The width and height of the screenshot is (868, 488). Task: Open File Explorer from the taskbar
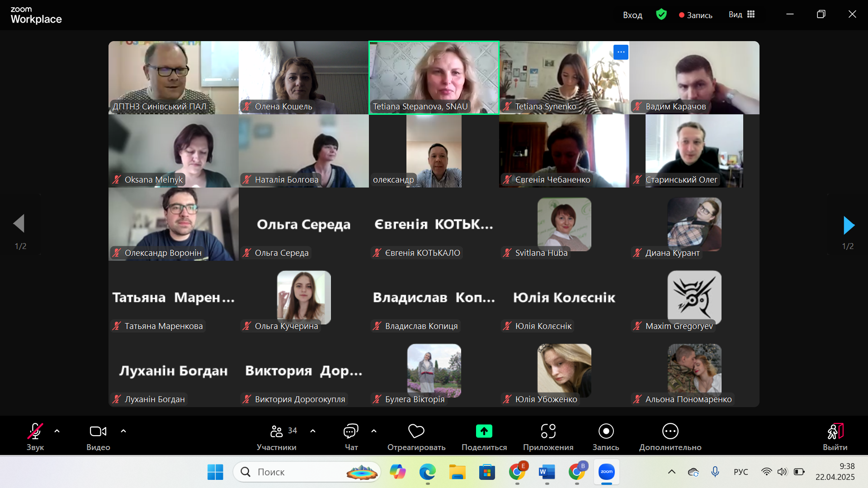coord(457,472)
